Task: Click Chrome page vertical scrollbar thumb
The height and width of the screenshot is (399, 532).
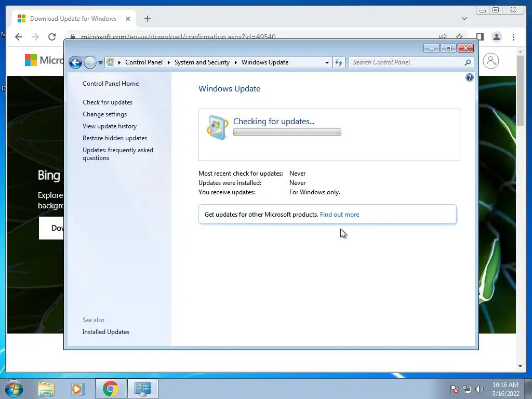Action: coord(520,90)
